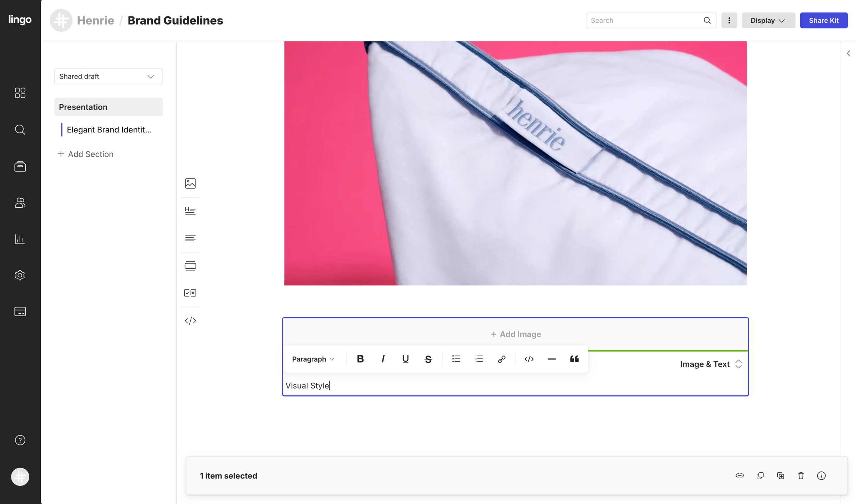Open the help question mark icon
857x504 pixels.
click(x=20, y=440)
